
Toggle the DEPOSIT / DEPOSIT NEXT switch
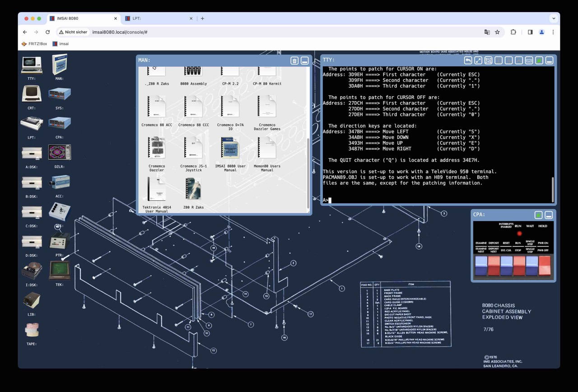494,265
